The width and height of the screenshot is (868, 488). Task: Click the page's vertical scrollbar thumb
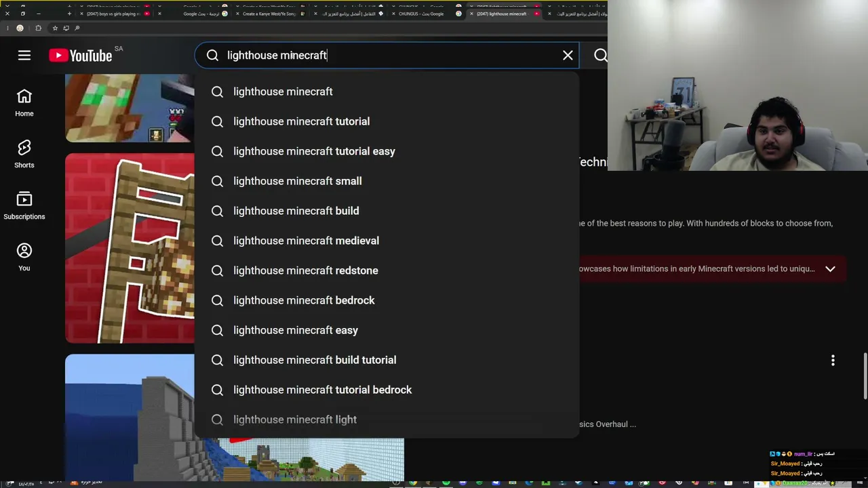(x=864, y=377)
